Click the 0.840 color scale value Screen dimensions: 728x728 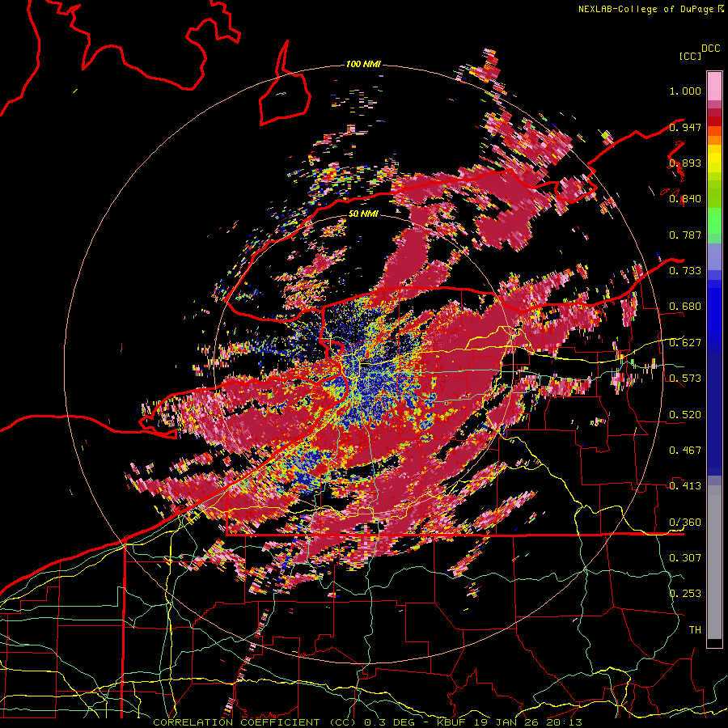pyautogui.click(x=685, y=199)
